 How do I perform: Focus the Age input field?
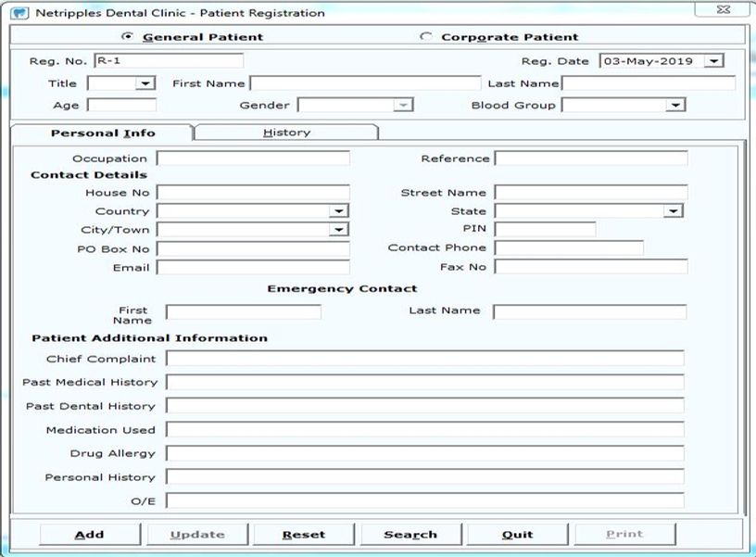pos(122,105)
